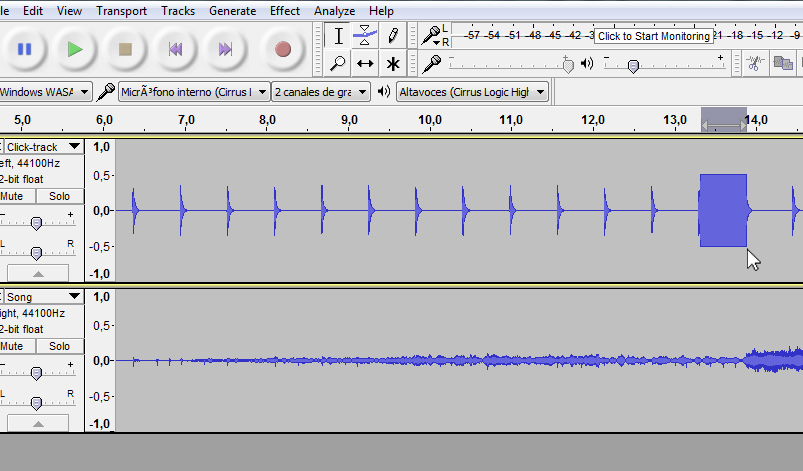This screenshot has height=471, width=803.
Task: Click the Song track pan slider
Action: (x=36, y=403)
